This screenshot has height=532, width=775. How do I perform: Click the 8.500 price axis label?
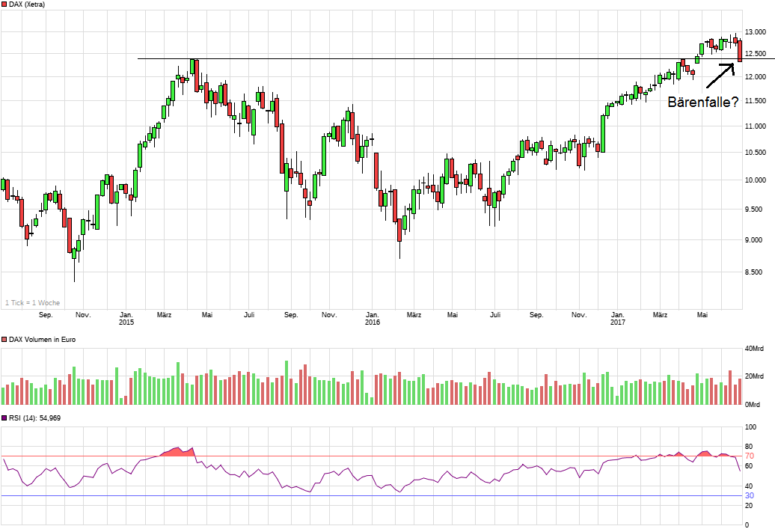(x=754, y=272)
